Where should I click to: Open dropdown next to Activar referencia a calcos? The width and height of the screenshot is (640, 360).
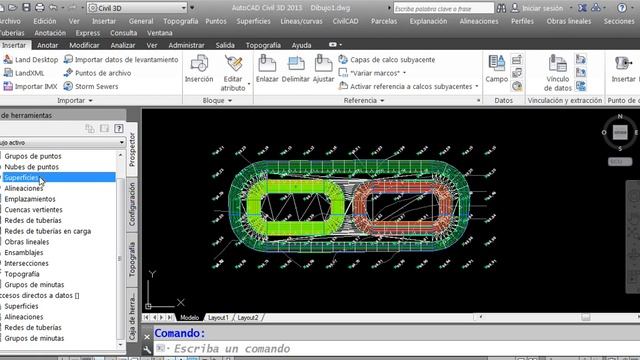(477, 87)
